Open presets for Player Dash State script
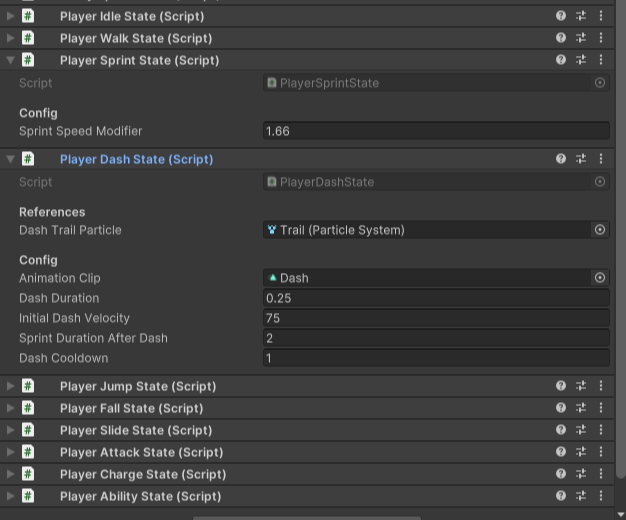The height and width of the screenshot is (520, 626). click(x=580, y=159)
